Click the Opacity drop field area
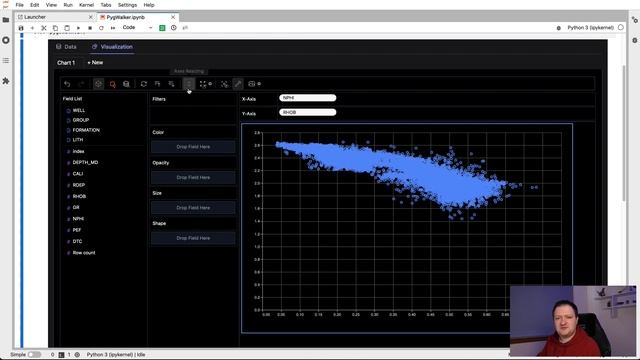 click(193, 178)
